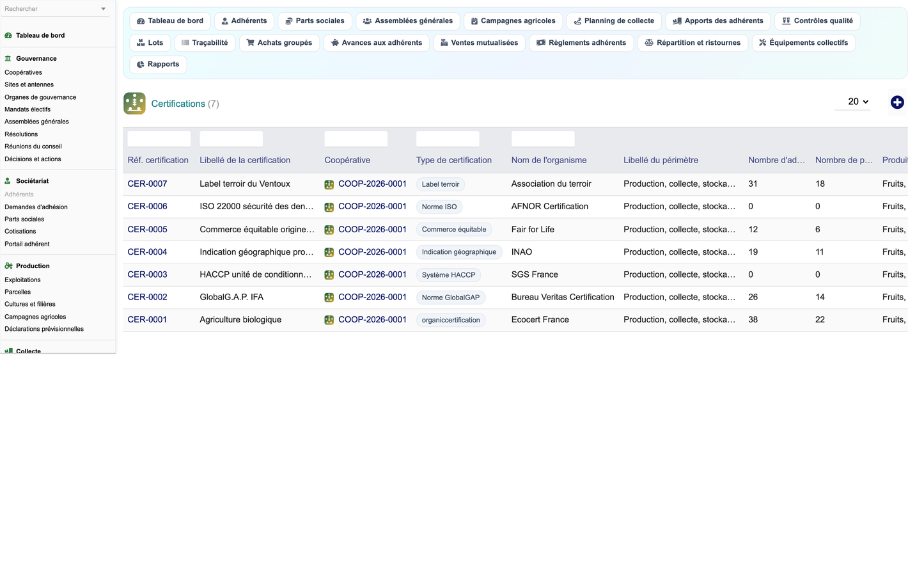This screenshot has height=572, width=924.
Task: Click the Gouvernance section icon in sidebar
Action: [8, 58]
